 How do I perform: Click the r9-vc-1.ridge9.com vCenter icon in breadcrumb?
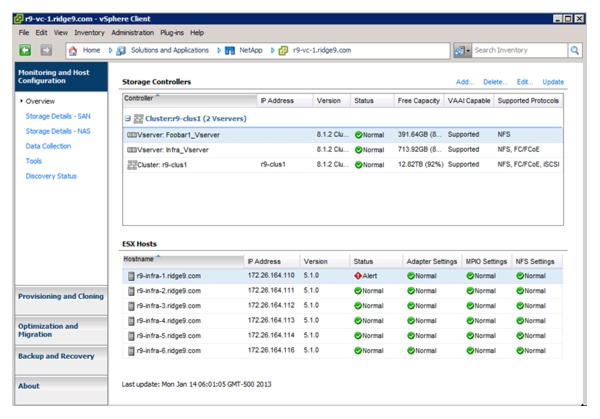(283, 51)
